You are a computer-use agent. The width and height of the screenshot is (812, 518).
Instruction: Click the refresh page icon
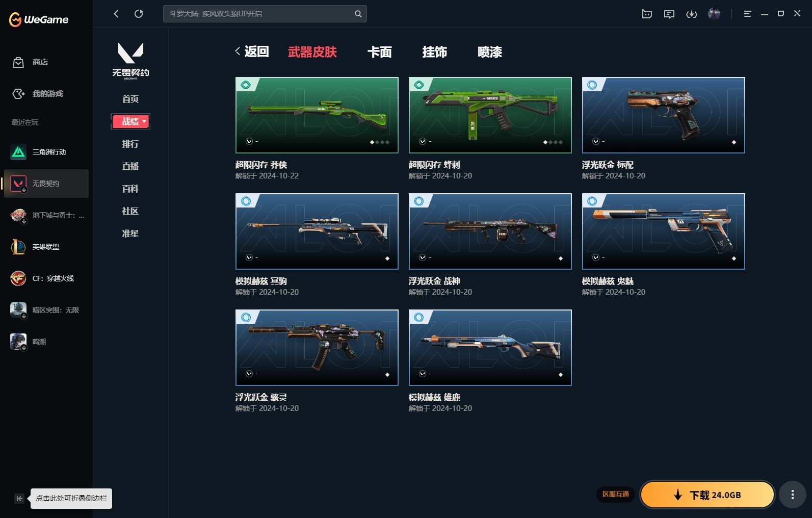(139, 14)
